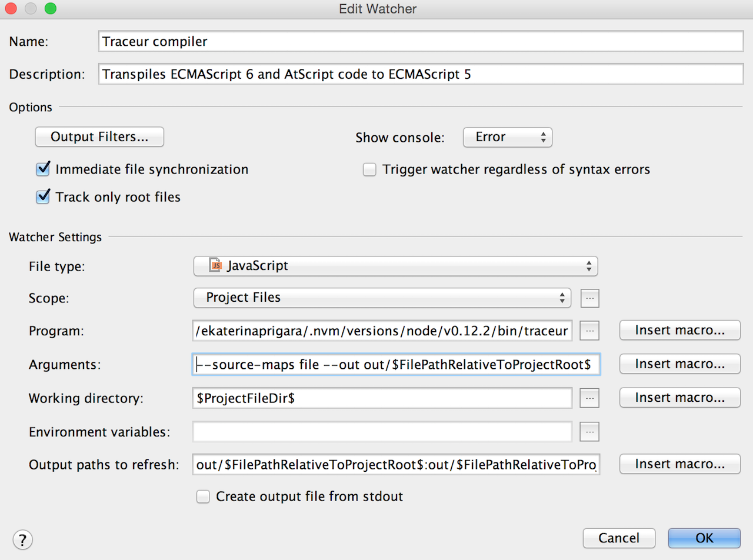
Task: Insert macro for Output paths to refresh
Action: [679, 464]
